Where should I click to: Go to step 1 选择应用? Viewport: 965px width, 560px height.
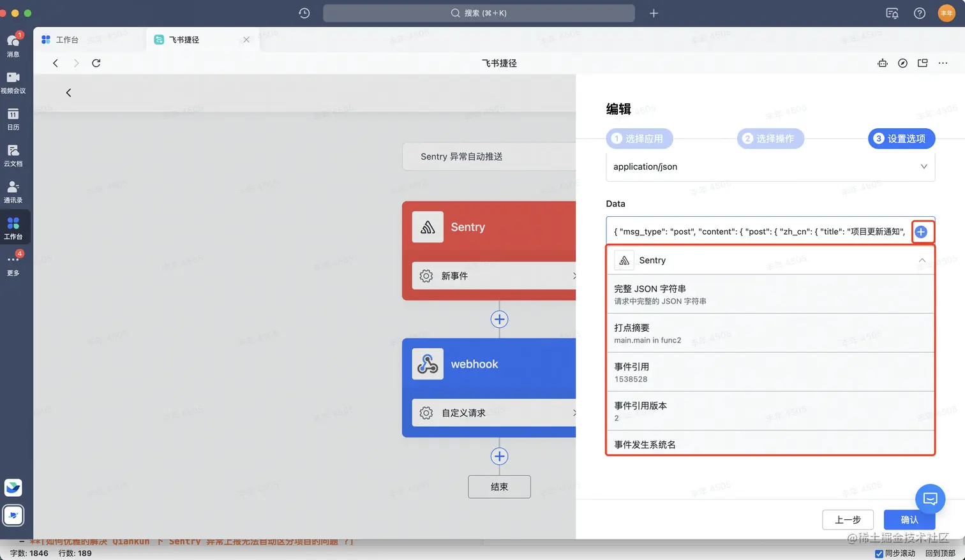[x=639, y=138]
